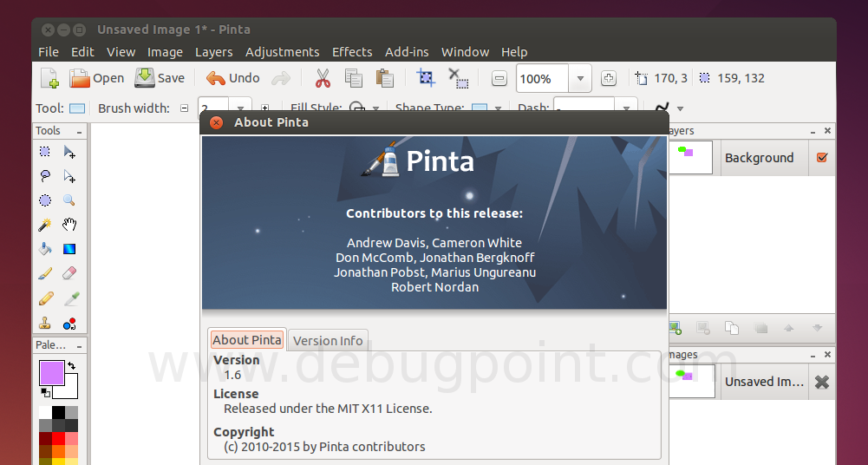Pick the black palette swatch

point(58,412)
